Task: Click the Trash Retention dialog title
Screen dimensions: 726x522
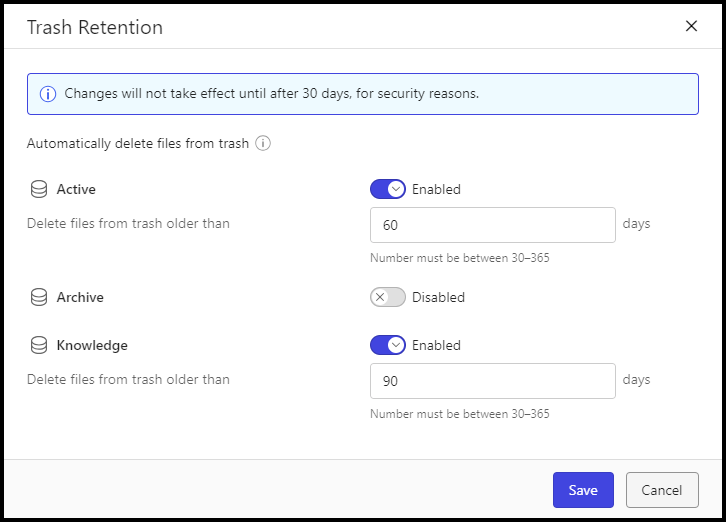Action: pyautogui.click(x=95, y=27)
